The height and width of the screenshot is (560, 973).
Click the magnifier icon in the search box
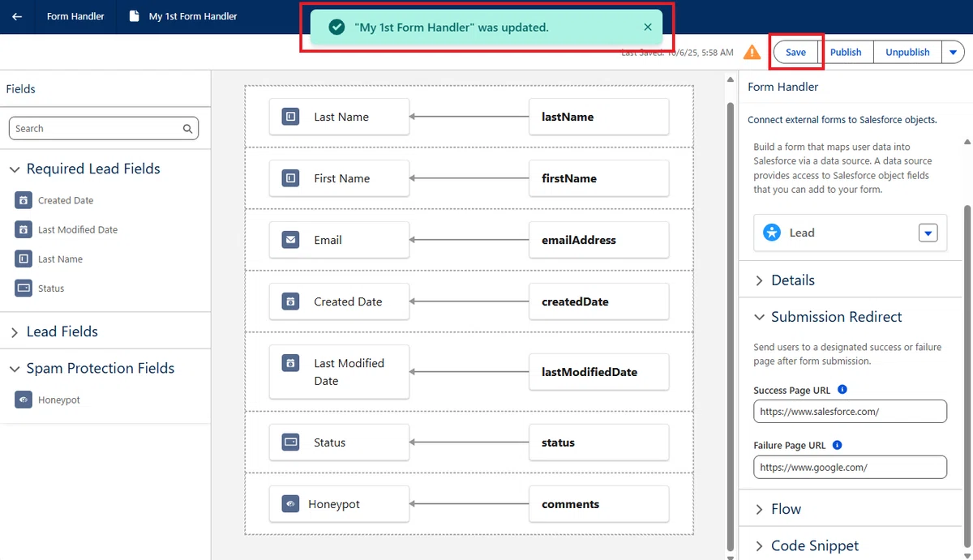pos(187,128)
